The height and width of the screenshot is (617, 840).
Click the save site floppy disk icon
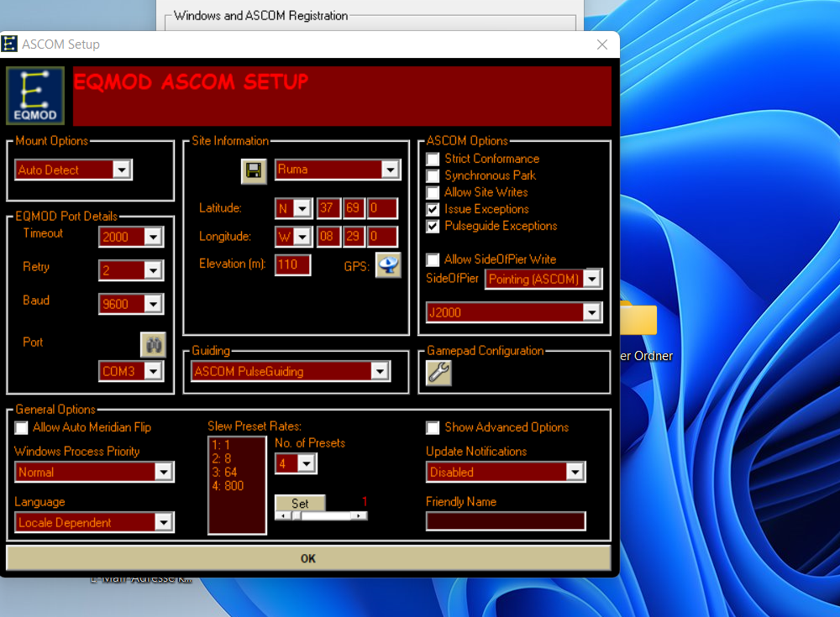[x=254, y=170]
